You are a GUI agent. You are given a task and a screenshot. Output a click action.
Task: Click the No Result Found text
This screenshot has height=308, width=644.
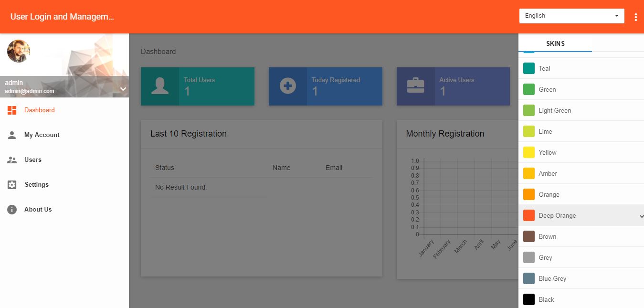pos(181,187)
